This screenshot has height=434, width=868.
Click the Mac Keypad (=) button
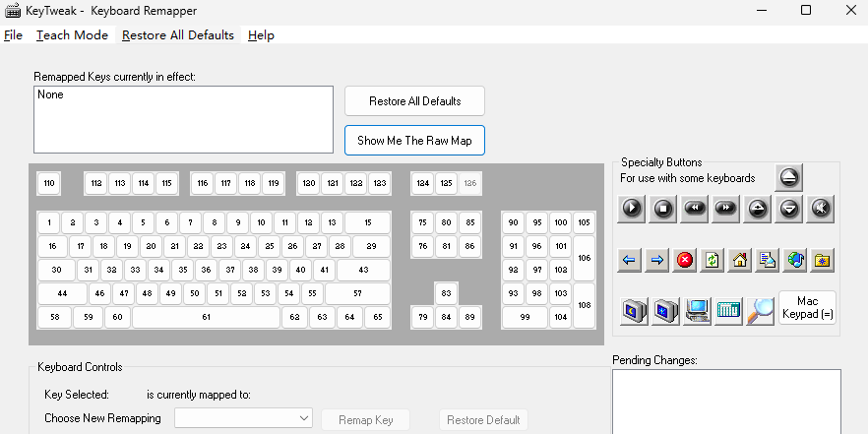(808, 308)
